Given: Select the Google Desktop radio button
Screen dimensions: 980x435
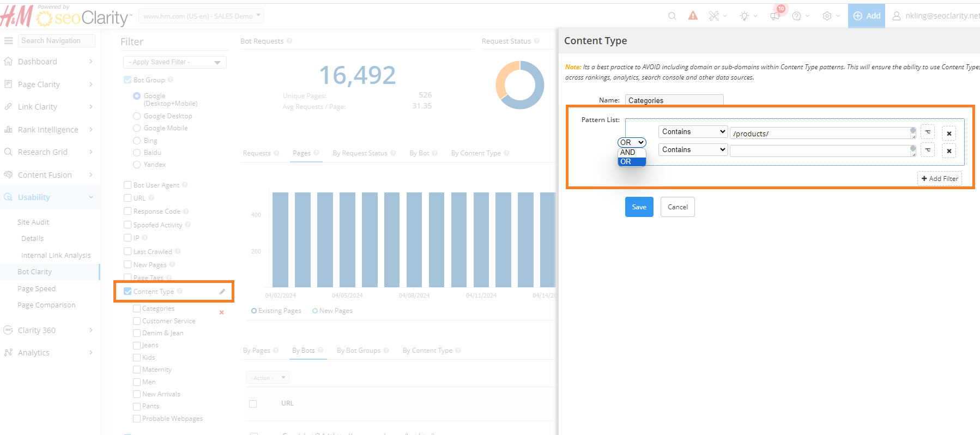Looking at the screenshot, I should pos(137,116).
